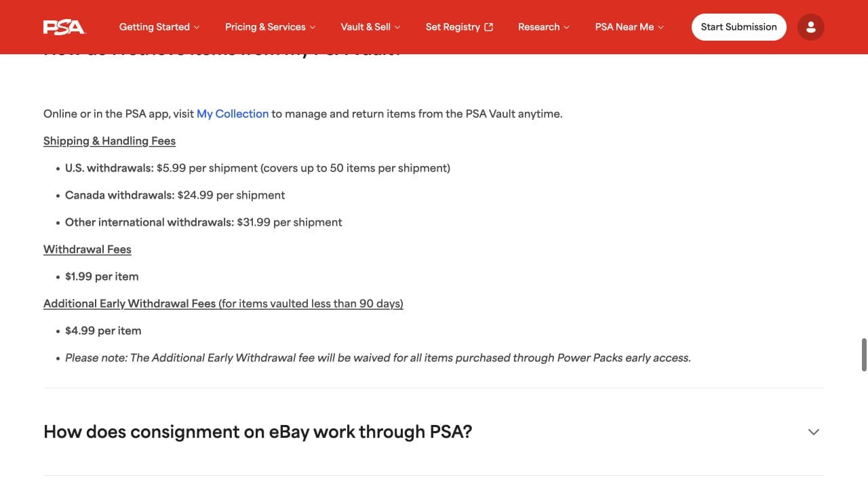868x488 pixels.
Task: Click the Power Packs early access note
Action: point(378,358)
